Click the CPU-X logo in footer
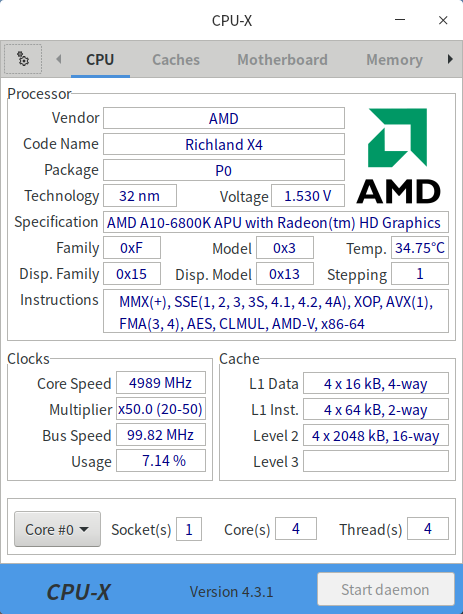 point(79,592)
